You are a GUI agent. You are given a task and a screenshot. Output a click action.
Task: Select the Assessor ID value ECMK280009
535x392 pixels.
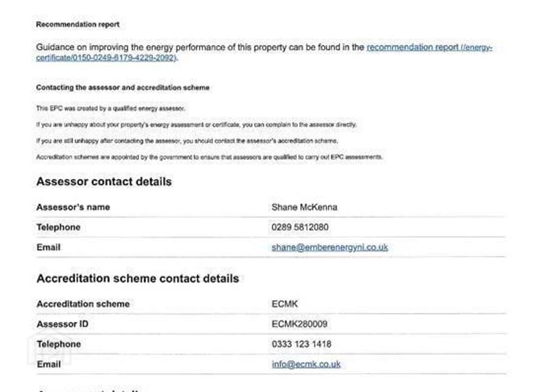[x=300, y=324]
